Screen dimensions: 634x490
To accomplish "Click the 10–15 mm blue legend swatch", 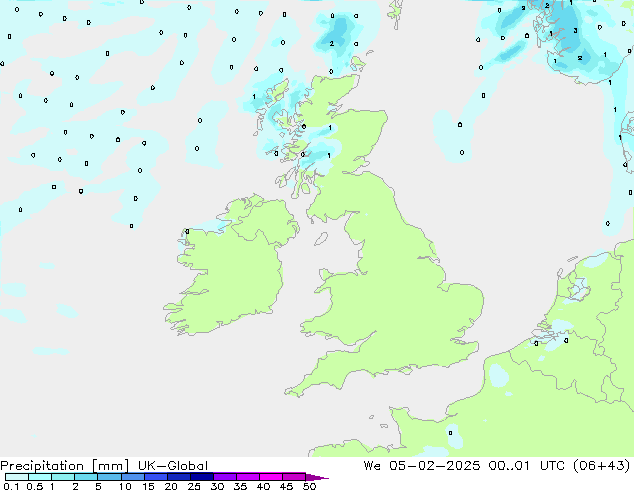I will pos(133,477).
